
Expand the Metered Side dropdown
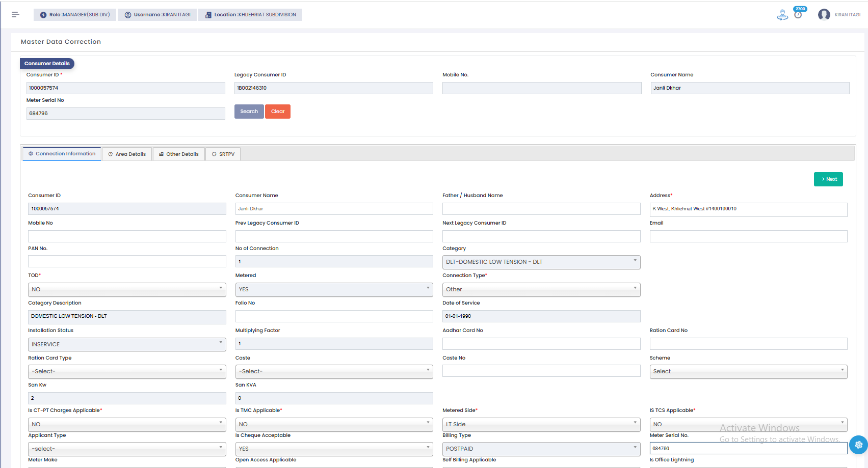tap(541, 424)
